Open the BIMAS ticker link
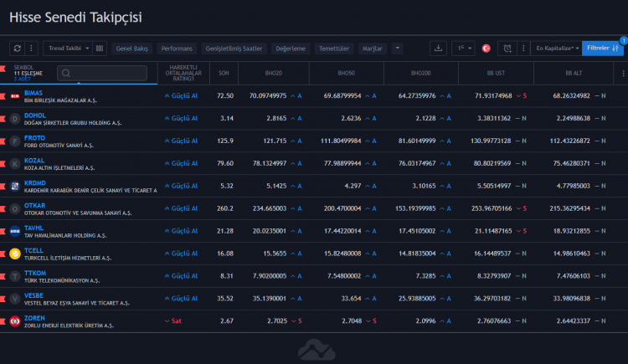Image resolution: width=628 pixels, height=364 pixels. click(x=33, y=93)
